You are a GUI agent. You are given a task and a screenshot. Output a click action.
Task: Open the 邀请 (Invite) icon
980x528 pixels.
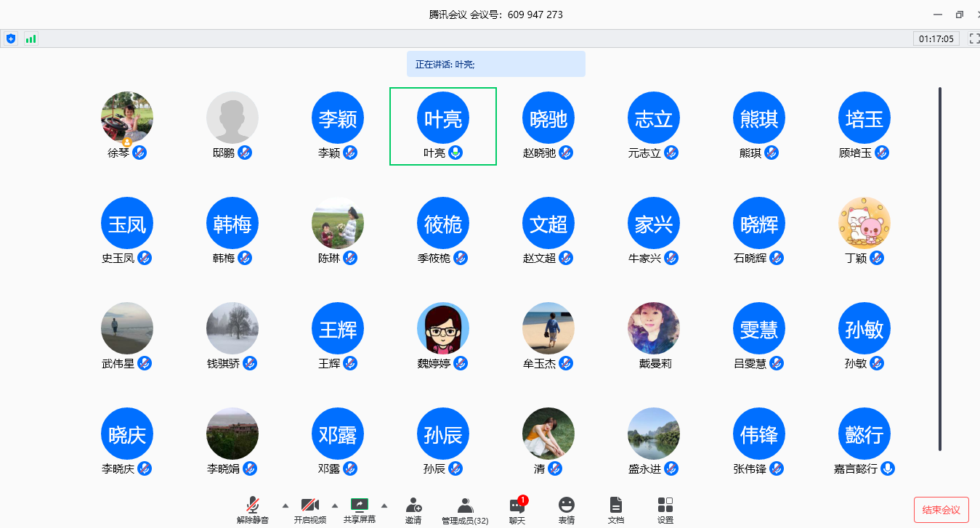pos(413,509)
